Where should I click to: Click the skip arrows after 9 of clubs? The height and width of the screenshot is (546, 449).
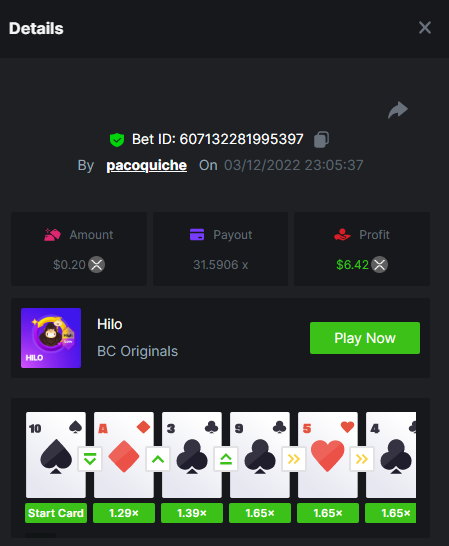click(x=294, y=459)
